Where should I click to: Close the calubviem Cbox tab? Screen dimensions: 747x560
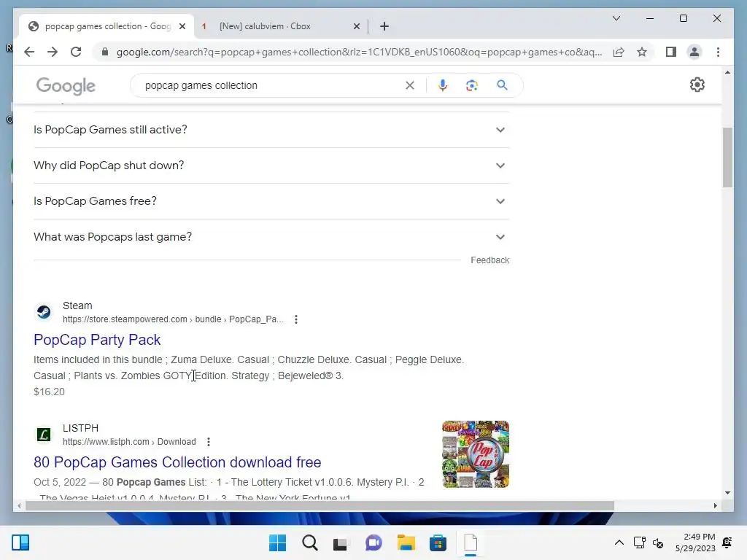point(356,27)
